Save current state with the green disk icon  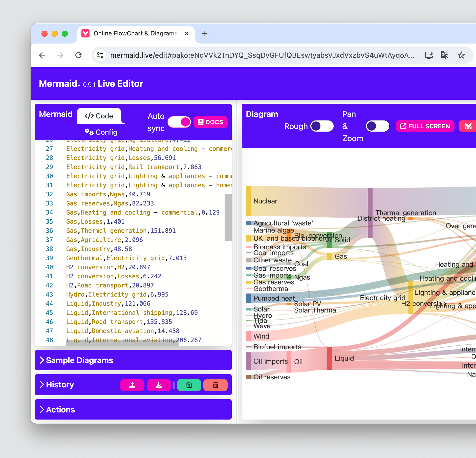pyautogui.click(x=189, y=385)
